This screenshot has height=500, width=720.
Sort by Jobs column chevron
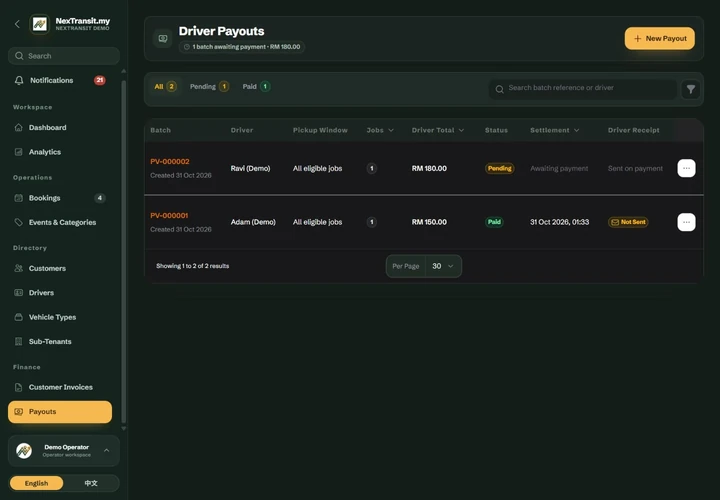point(391,130)
